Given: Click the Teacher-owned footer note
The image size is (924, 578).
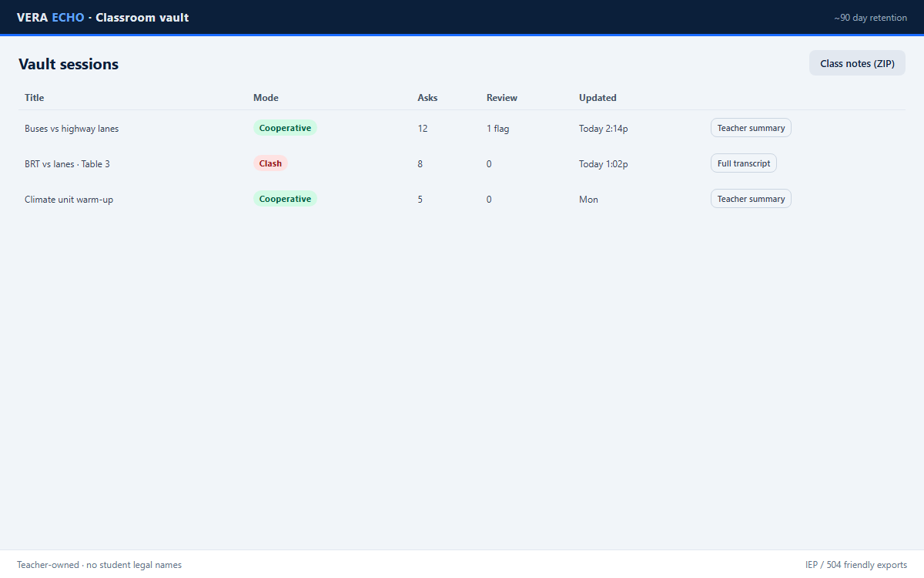Looking at the screenshot, I should point(99,565).
